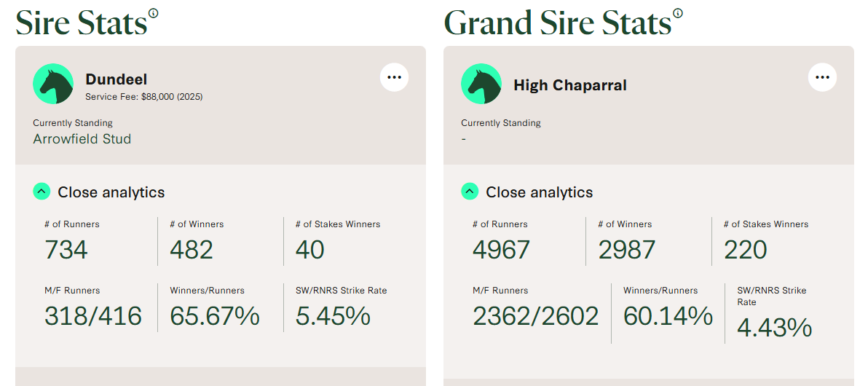868x386 pixels.
Task: Click High Chaparral's 220 stakes winners figure
Action: tap(746, 250)
